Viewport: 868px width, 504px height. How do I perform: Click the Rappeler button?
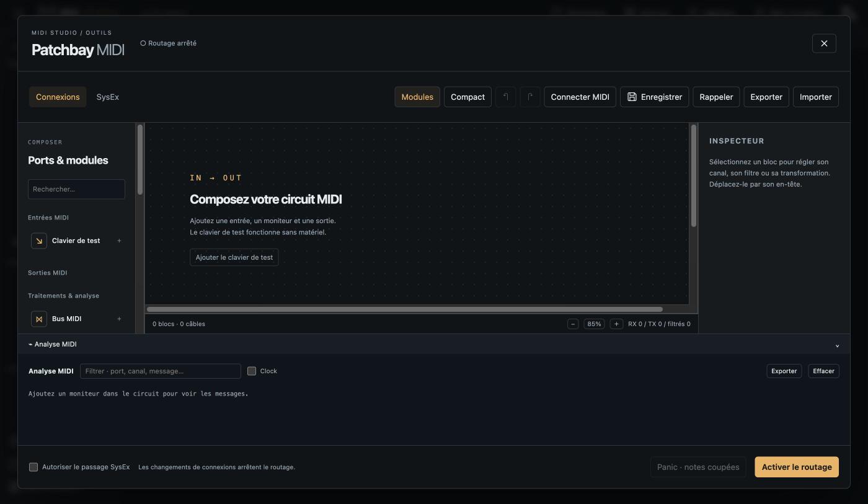click(x=716, y=97)
